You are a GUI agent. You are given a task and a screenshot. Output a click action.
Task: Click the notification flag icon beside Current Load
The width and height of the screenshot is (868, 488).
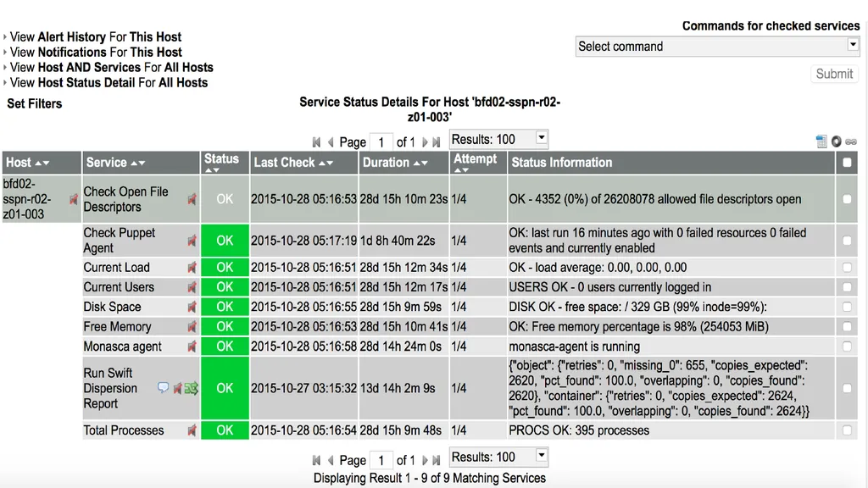tap(192, 267)
